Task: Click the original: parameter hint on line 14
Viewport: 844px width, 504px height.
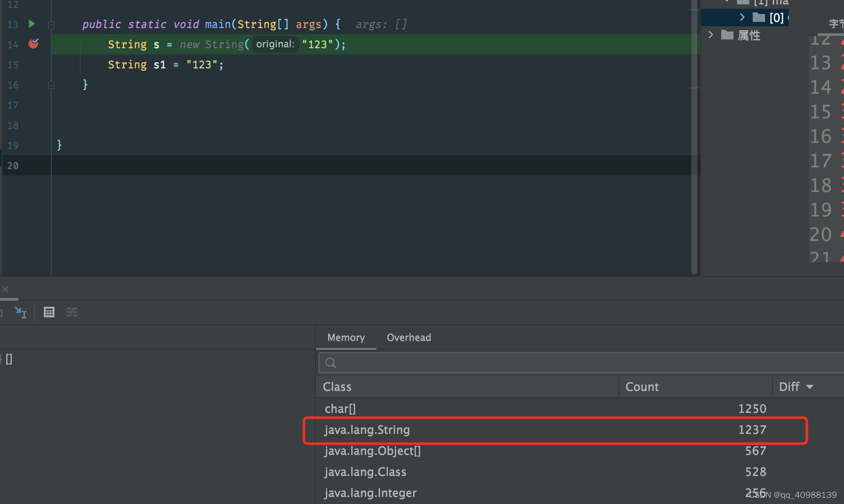Action: point(275,44)
